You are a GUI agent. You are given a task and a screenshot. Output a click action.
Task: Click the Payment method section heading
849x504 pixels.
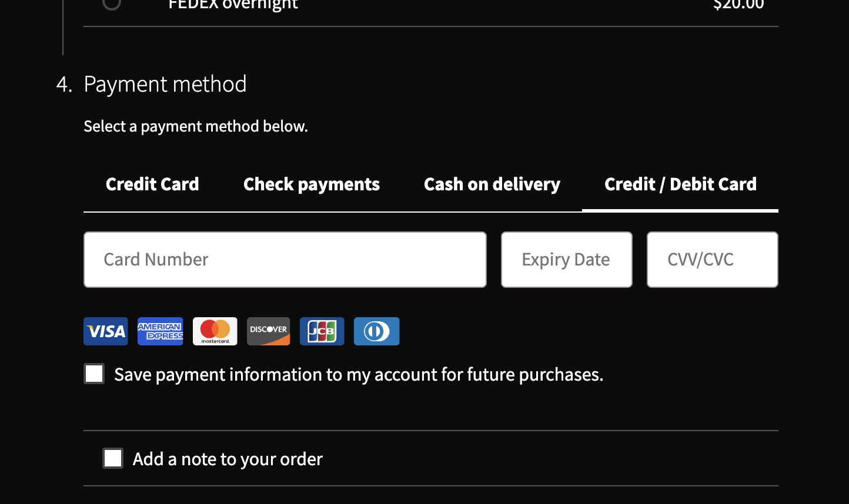(x=165, y=83)
